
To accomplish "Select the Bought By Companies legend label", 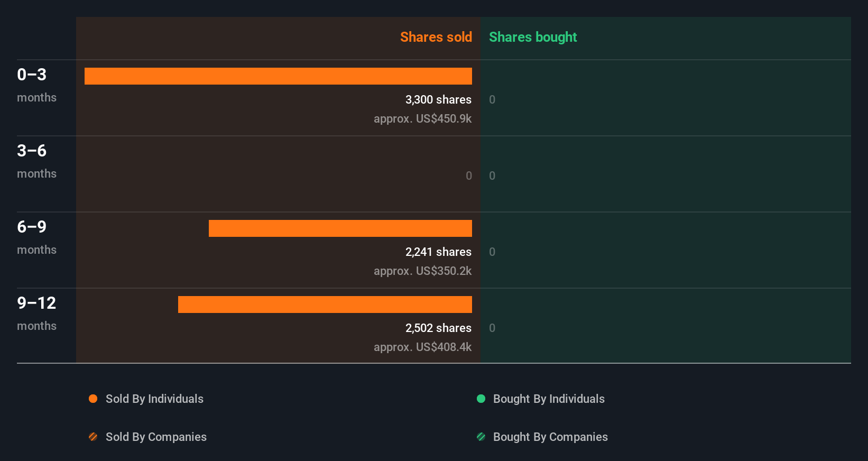I will (550, 437).
